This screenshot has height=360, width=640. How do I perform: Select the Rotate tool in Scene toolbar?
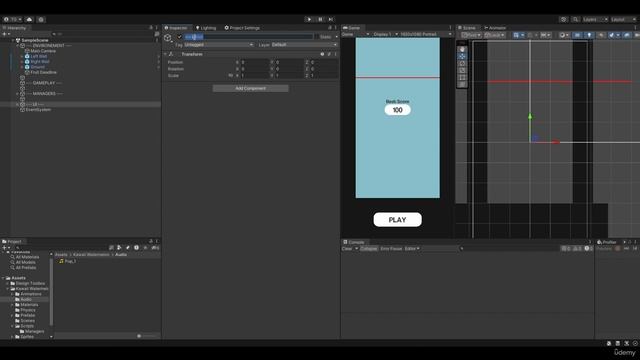(x=462, y=63)
